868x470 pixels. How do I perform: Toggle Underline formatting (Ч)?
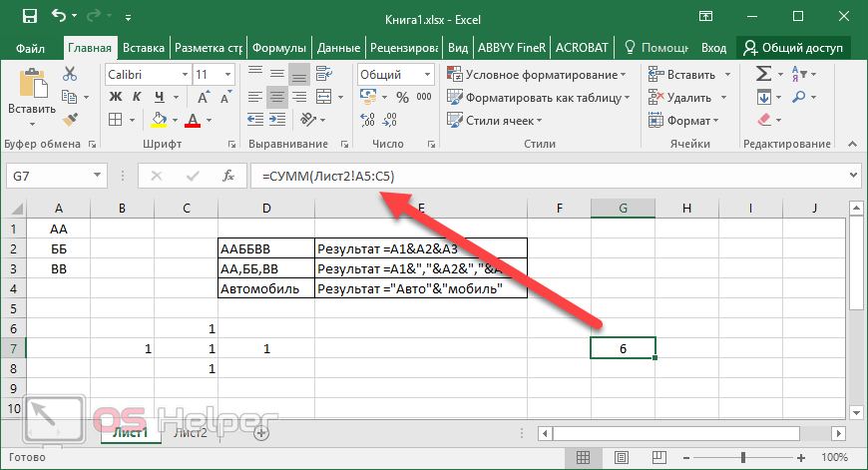point(160,98)
